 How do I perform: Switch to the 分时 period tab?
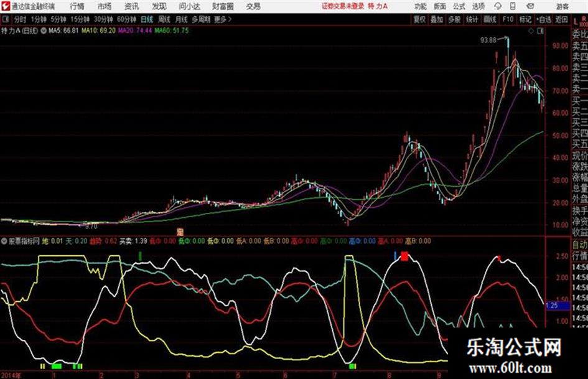pos(20,19)
